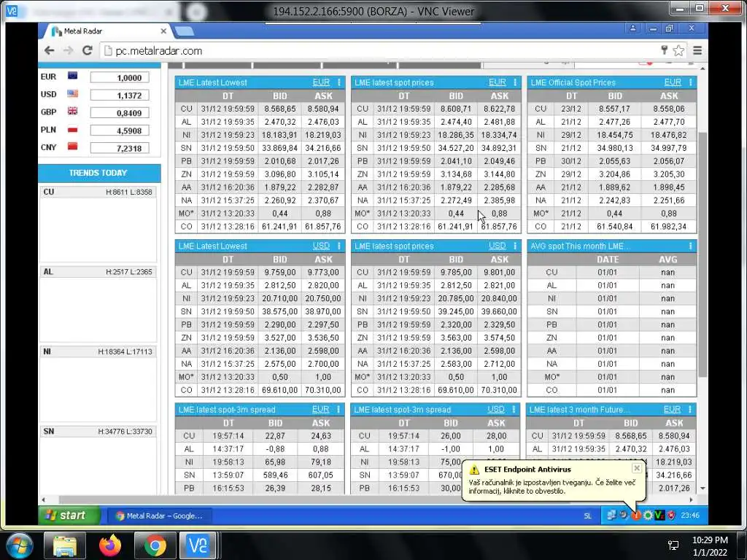This screenshot has height=560, width=747.
Task: Click the red shield tray icon
Action: (671, 516)
